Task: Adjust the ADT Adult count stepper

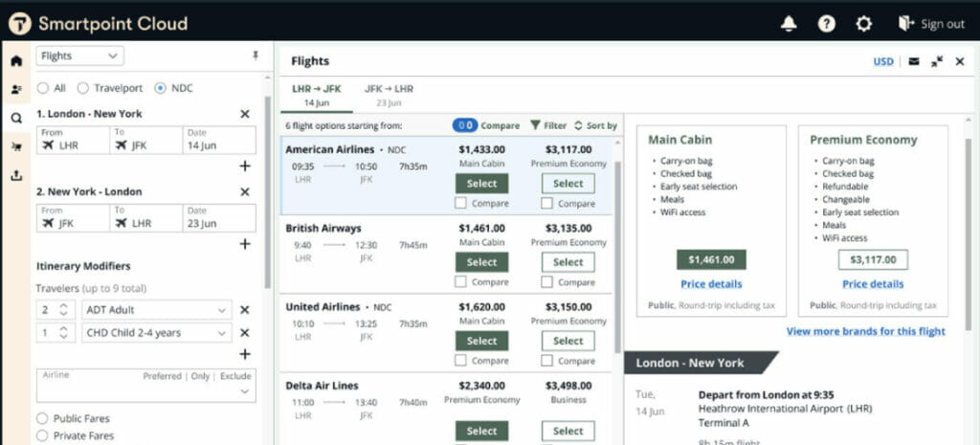Action: pyautogui.click(x=63, y=310)
